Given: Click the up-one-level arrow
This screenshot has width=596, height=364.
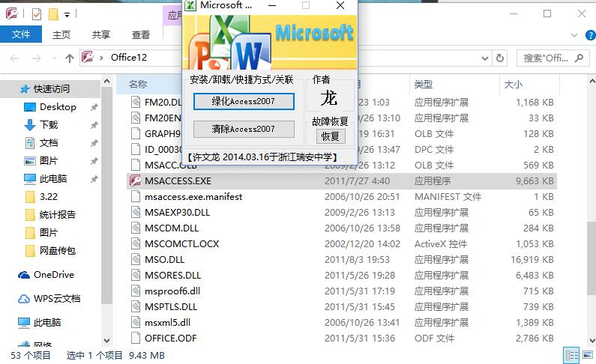Looking at the screenshot, I should point(69,58).
